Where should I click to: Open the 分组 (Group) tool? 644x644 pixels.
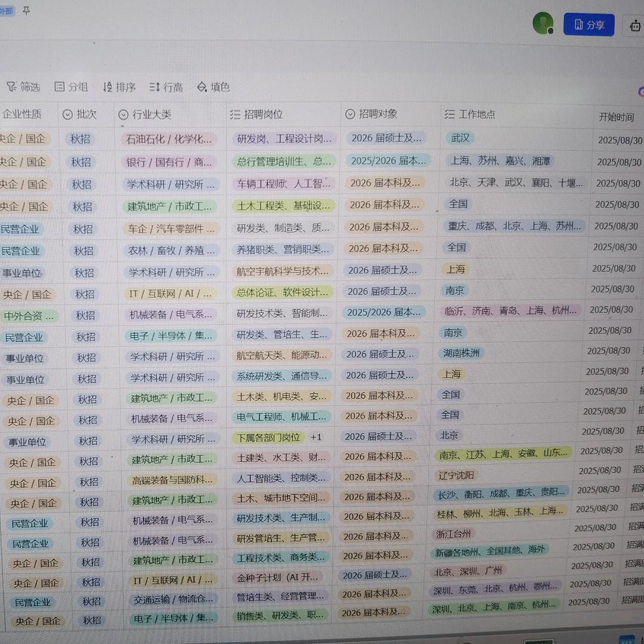tap(71, 87)
